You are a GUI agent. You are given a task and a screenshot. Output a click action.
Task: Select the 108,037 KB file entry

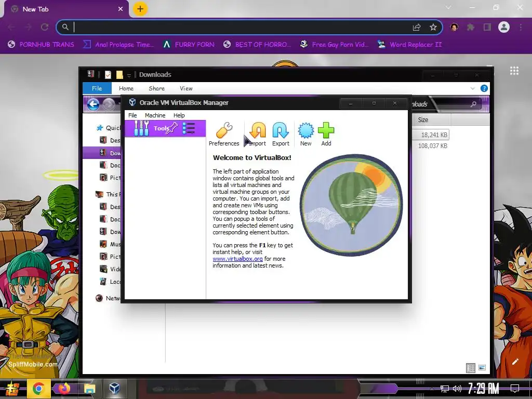[433, 146]
